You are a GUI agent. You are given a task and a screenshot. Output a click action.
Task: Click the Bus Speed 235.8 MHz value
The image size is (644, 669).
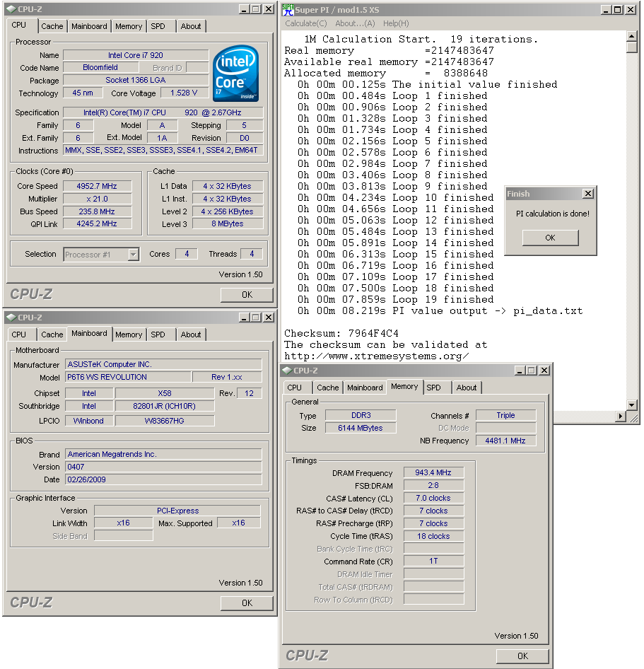[x=97, y=211]
